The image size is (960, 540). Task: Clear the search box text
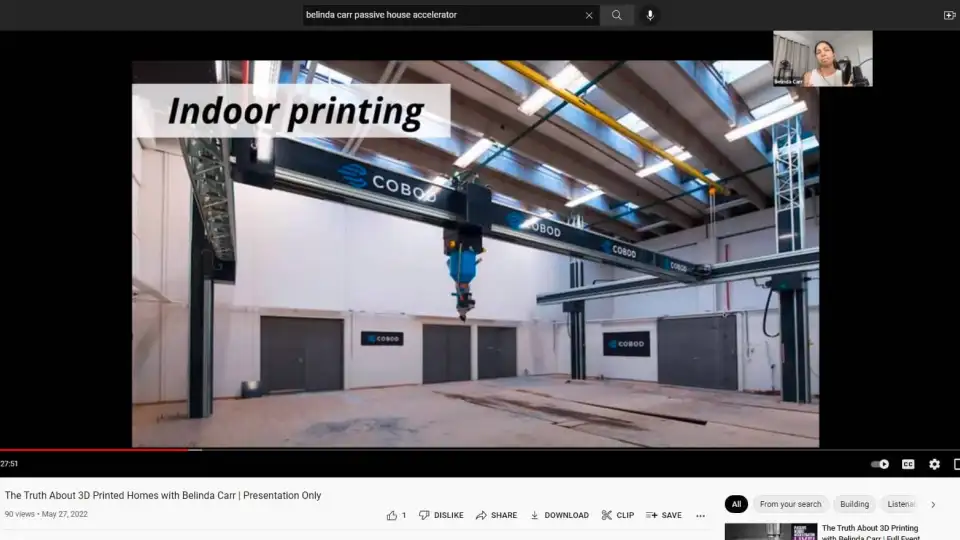point(589,15)
